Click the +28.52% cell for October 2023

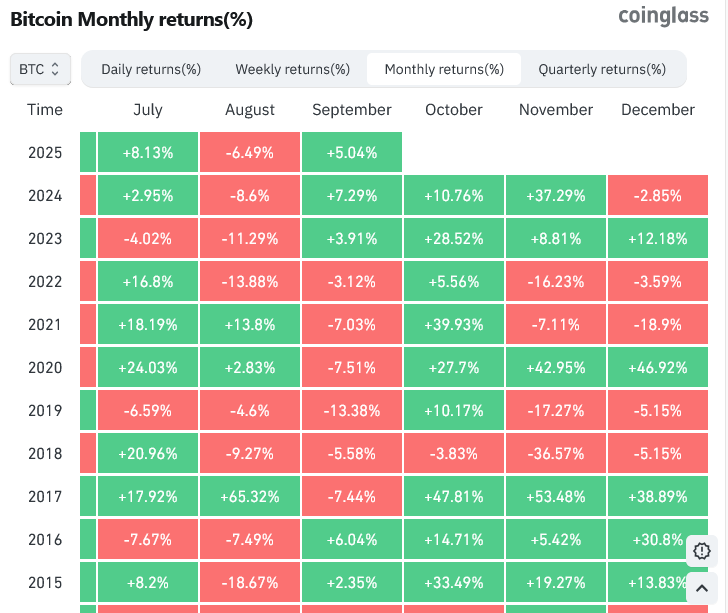click(454, 238)
